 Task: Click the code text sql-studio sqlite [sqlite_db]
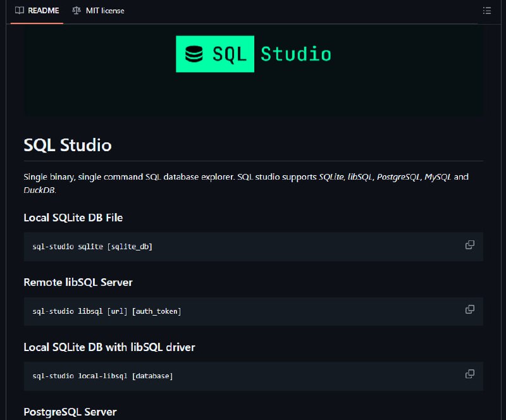click(x=92, y=247)
